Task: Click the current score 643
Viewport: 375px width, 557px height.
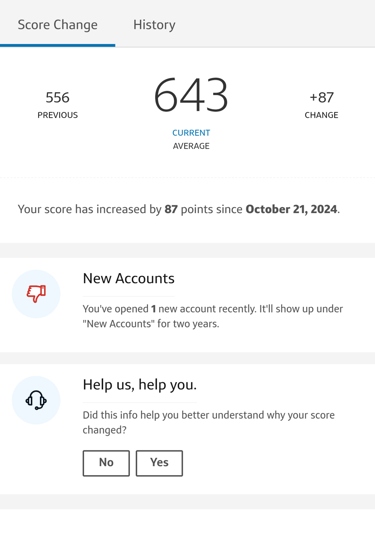Action: [x=191, y=95]
